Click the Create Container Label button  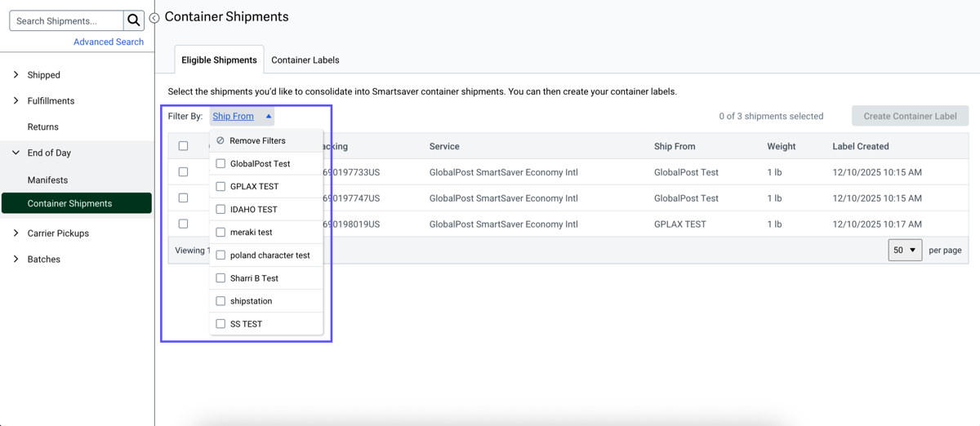(910, 116)
